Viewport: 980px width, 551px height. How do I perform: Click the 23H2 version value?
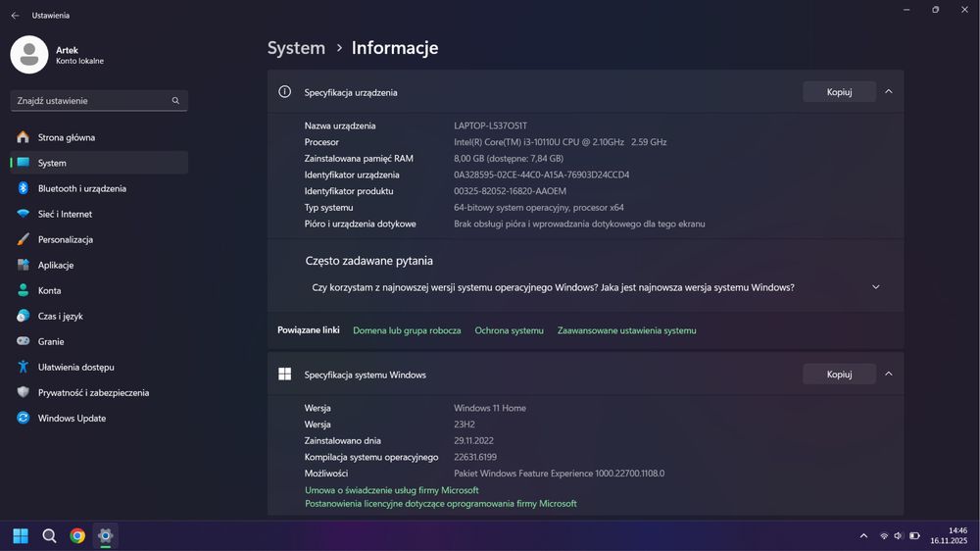pos(465,425)
